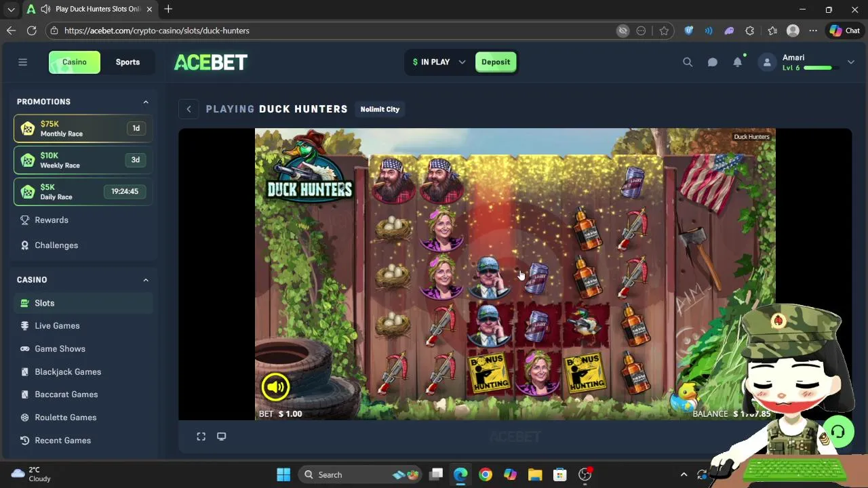Close the Play Duck Hunters tab

(149, 9)
